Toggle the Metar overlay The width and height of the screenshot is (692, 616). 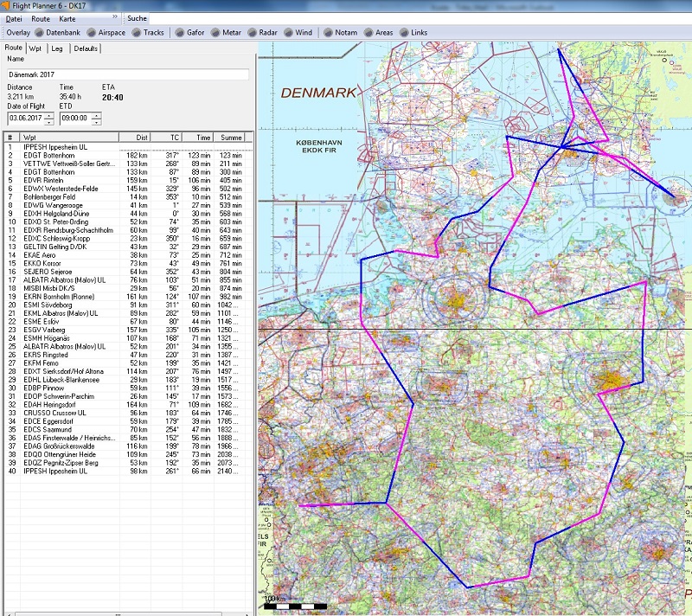[x=226, y=32]
